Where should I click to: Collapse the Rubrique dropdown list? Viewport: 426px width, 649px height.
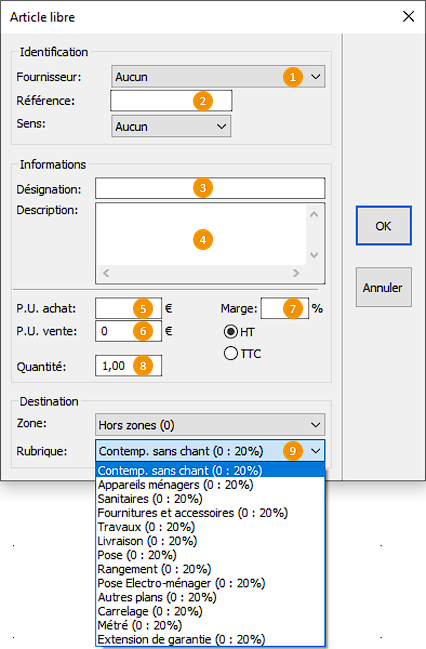[315, 451]
